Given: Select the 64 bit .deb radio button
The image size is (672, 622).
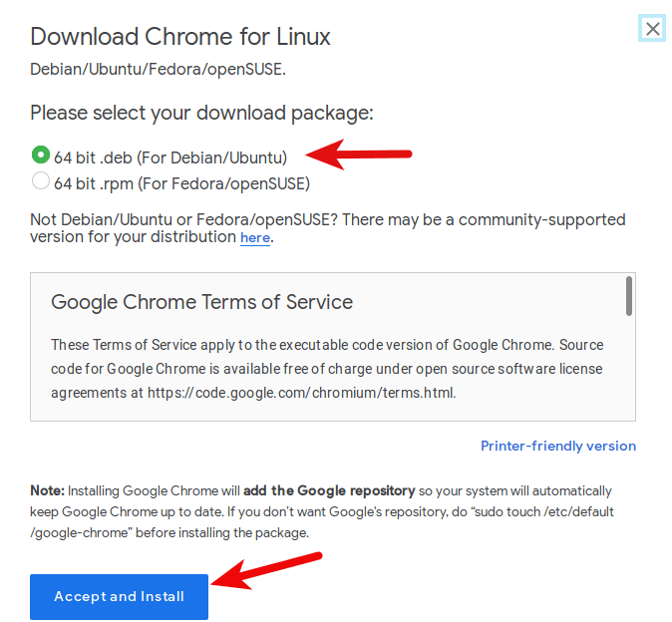Looking at the screenshot, I should tap(41, 155).
